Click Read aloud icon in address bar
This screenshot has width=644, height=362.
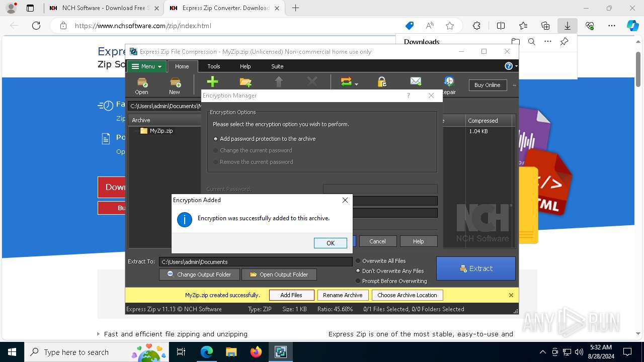pyautogui.click(x=430, y=26)
